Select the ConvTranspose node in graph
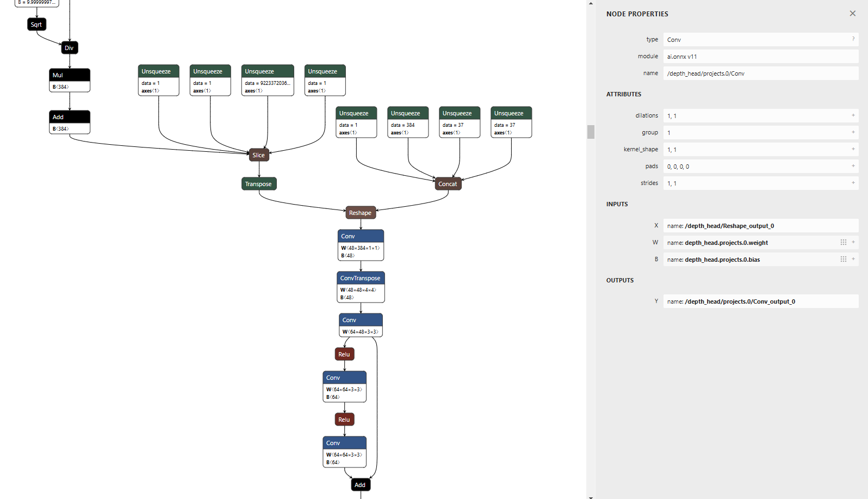 (x=361, y=278)
